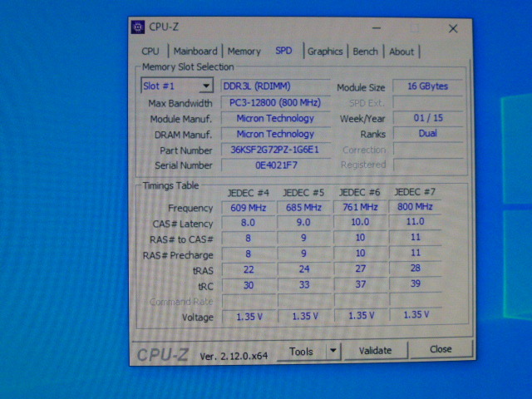This screenshot has height=399, width=532.
Task: Click the CAS# Latency 10.0 cell
Action: [x=360, y=222]
